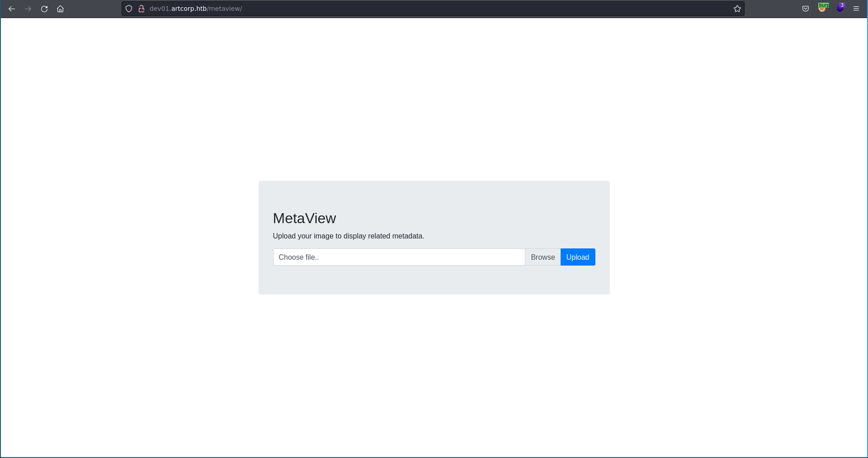Click the greyed-out forward arrow

click(x=28, y=9)
